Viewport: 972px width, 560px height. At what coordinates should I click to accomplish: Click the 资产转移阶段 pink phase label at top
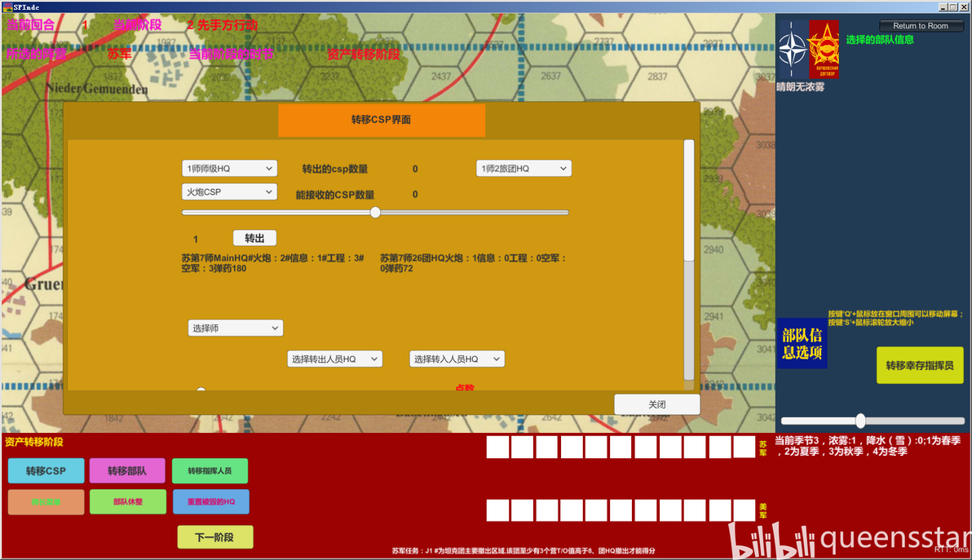tap(363, 55)
